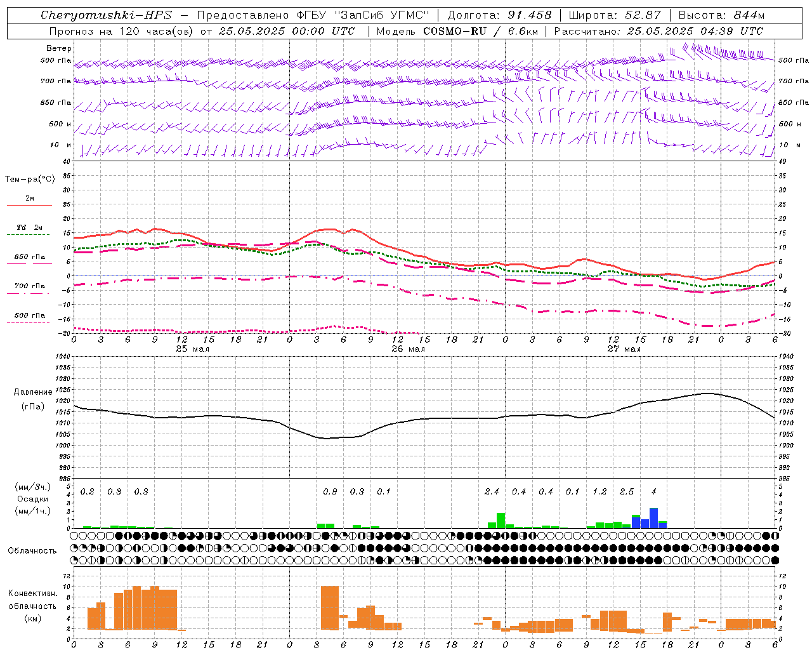
Task: Click the 850 гПа temperature legend label
Action: [x=30, y=257]
